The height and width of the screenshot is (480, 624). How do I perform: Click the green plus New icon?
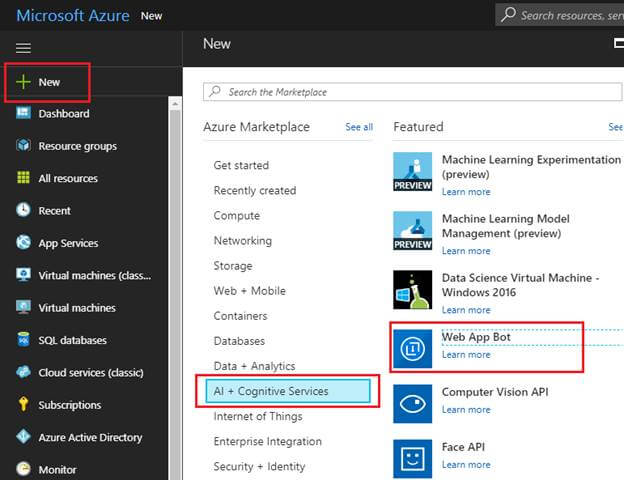point(23,82)
